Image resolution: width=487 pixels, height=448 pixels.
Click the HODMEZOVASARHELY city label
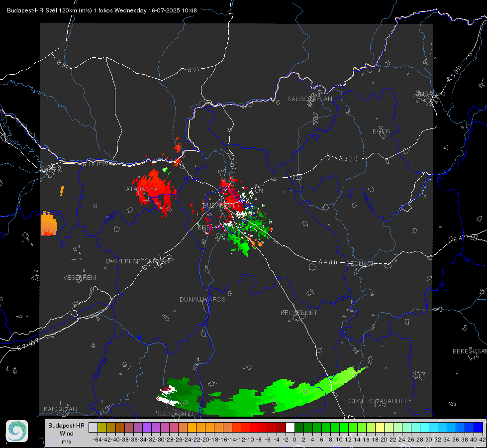378,401
